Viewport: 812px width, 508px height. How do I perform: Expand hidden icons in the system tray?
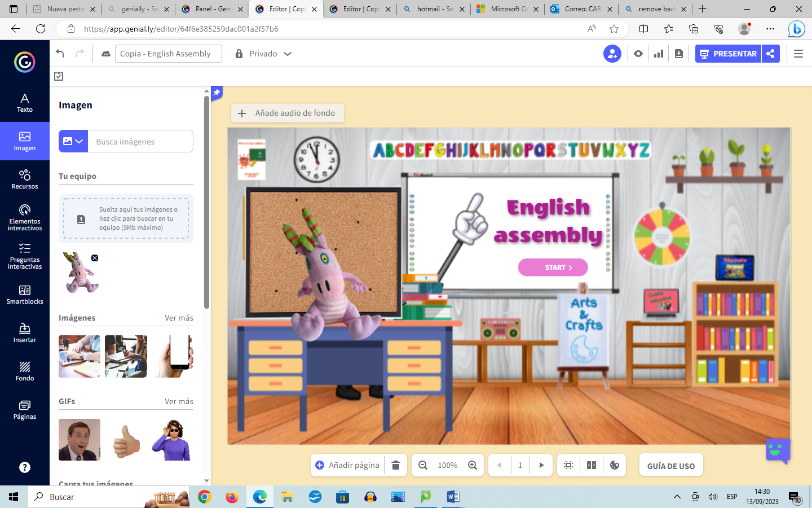(x=677, y=497)
